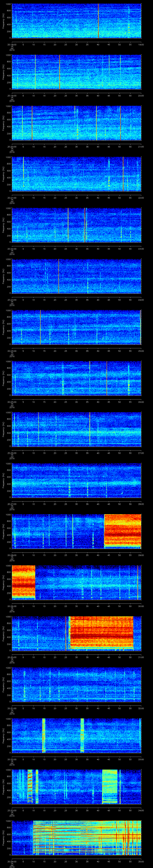Click the "20:19:00" time label
Viewport: 153px width, 868px height.
[12, 96]
